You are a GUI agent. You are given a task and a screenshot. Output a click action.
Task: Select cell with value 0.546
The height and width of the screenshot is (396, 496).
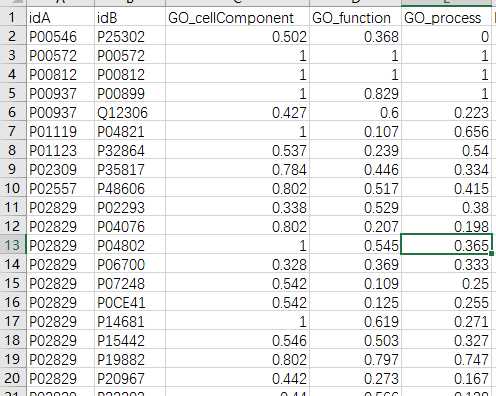[x=237, y=340]
